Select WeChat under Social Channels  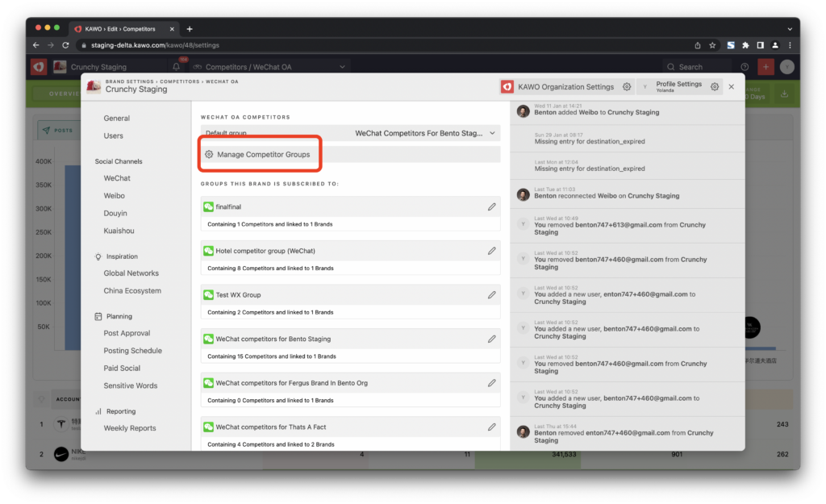pos(117,178)
